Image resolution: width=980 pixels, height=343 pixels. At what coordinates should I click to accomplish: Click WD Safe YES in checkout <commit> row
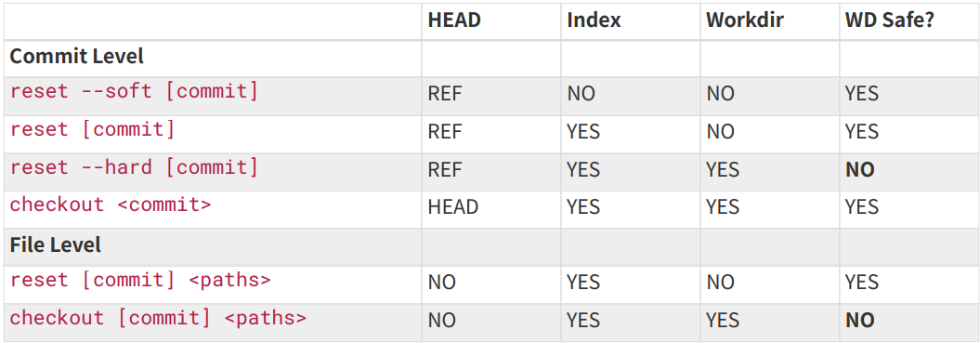tap(862, 207)
